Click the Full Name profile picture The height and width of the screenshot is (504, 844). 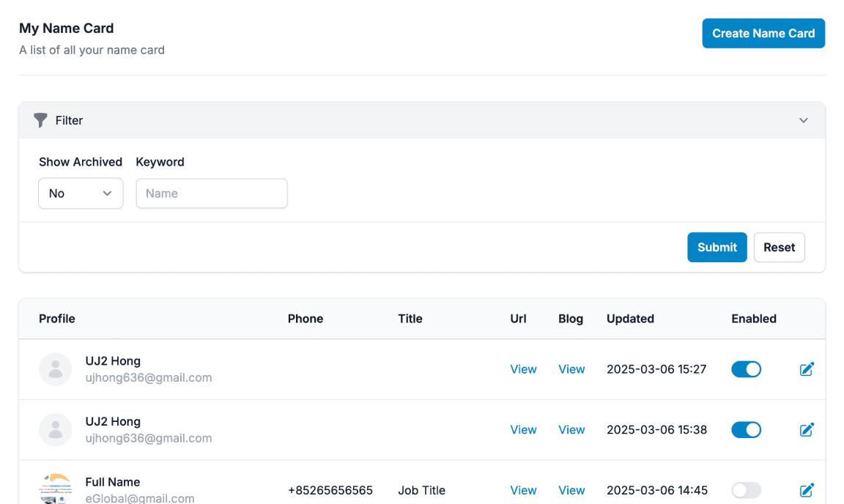56,489
